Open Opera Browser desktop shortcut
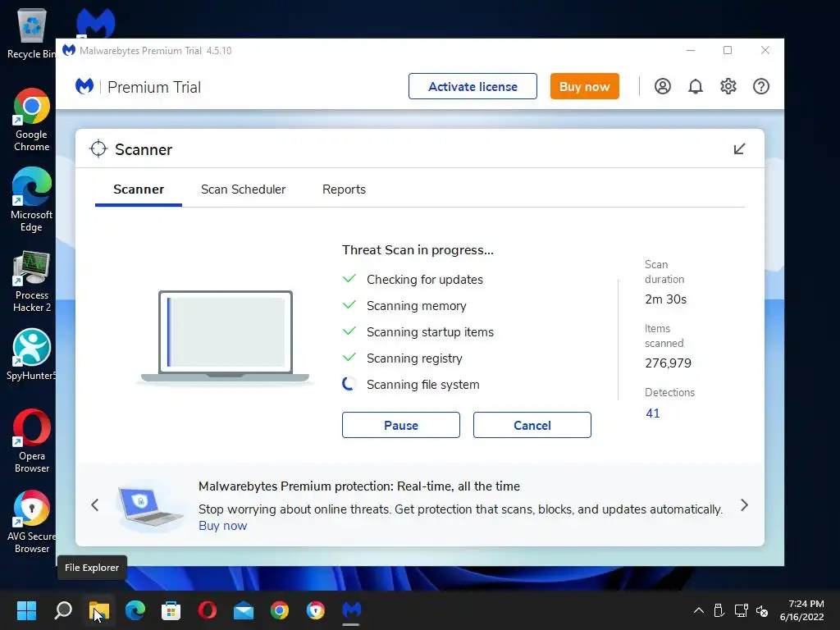Viewport: 840px width, 630px height. click(32, 441)
